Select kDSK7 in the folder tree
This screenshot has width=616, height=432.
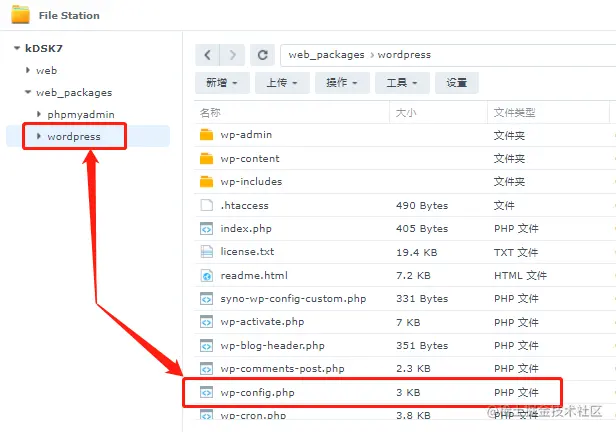[x=44, y=48]
